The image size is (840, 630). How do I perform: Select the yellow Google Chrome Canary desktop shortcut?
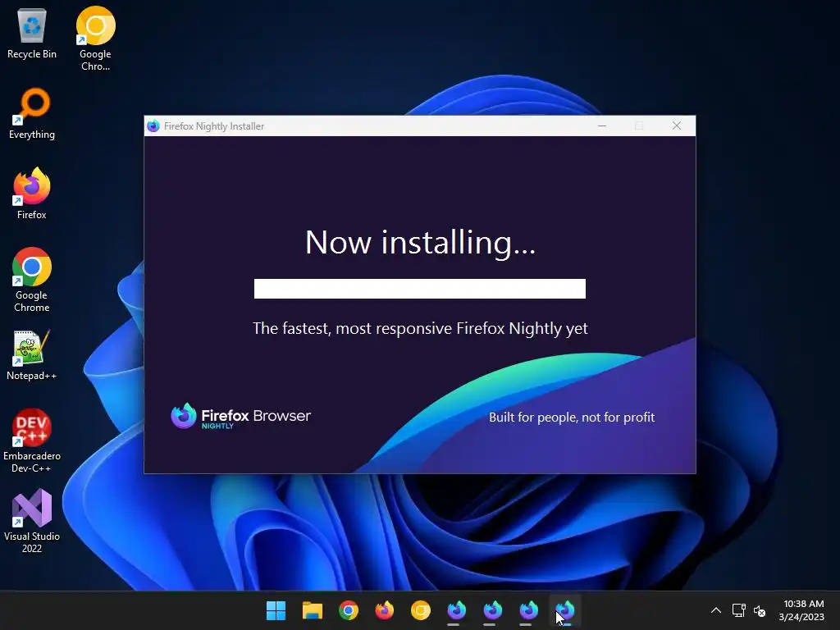coord(95,39)
